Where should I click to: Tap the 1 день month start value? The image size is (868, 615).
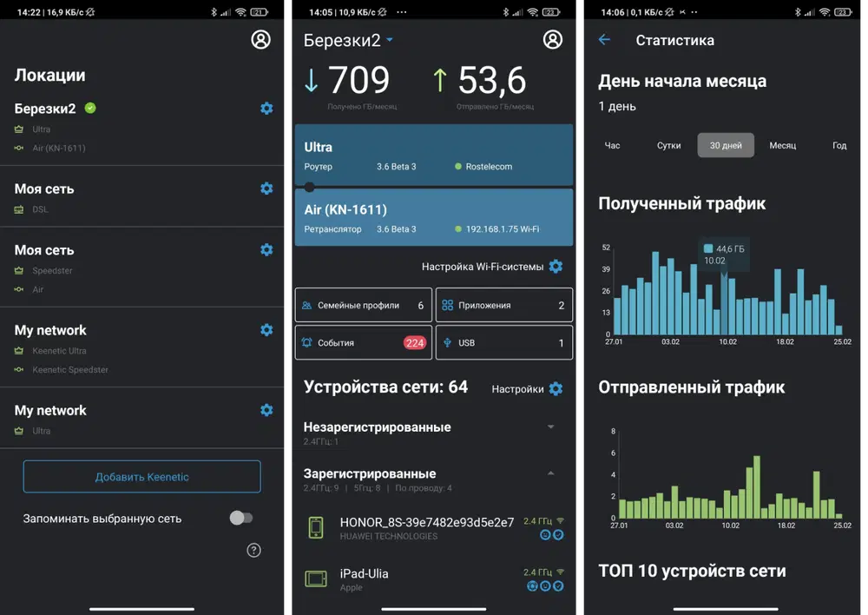point(616,106)
